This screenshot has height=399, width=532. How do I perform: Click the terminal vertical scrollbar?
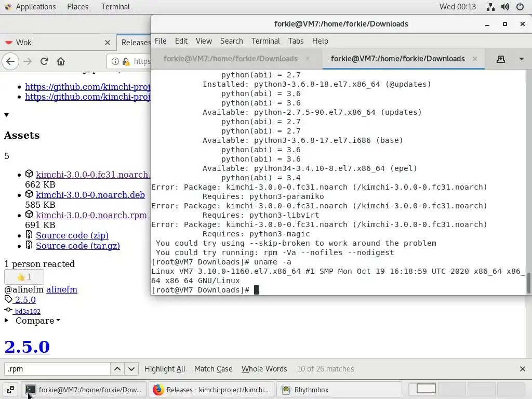[528, 283]
